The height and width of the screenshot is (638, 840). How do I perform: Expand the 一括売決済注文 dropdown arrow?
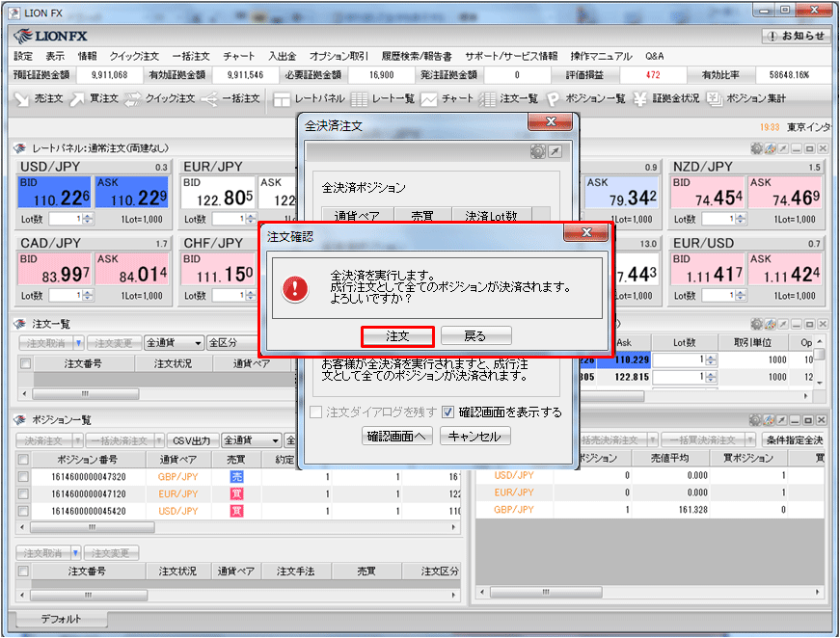[x=652, y=440]
